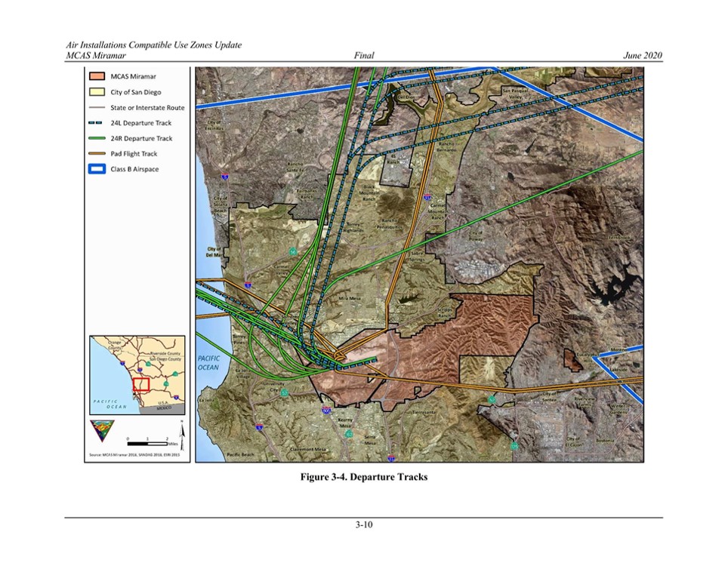Click the Interstate 15 shield near Carmel Mountain Ranch

[x=427, y=198]
